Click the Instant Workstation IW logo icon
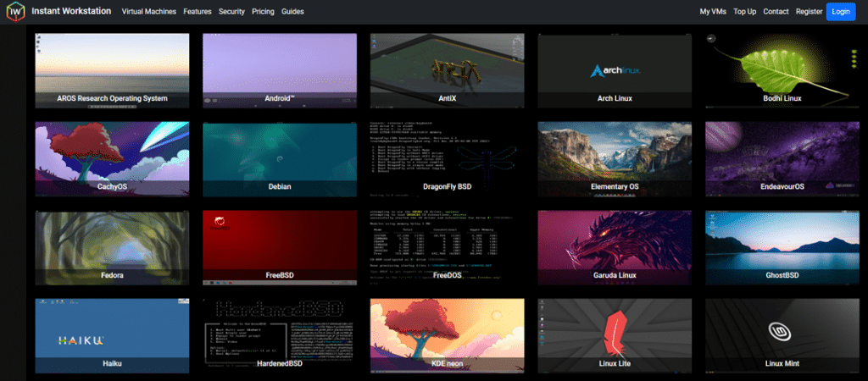This screenshot has width=868, height=381. coord(15,11)
